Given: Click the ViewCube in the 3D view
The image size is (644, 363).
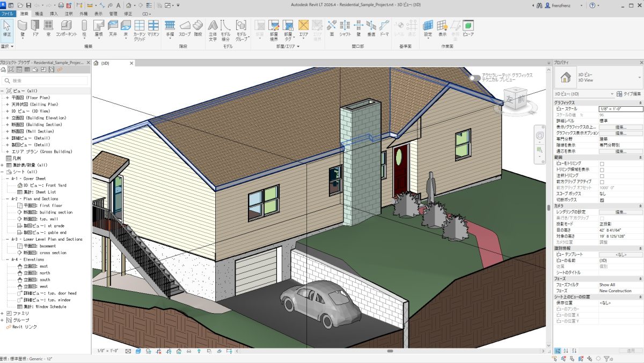Looking at the screenshot, I should point(517,98).
